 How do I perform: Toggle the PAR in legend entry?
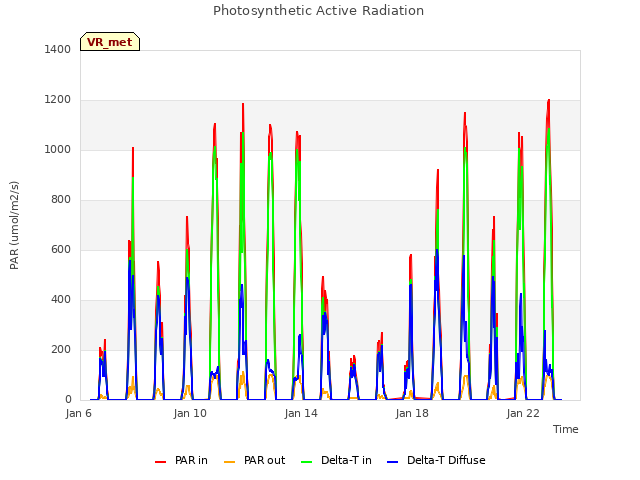[x=181, y=460]
